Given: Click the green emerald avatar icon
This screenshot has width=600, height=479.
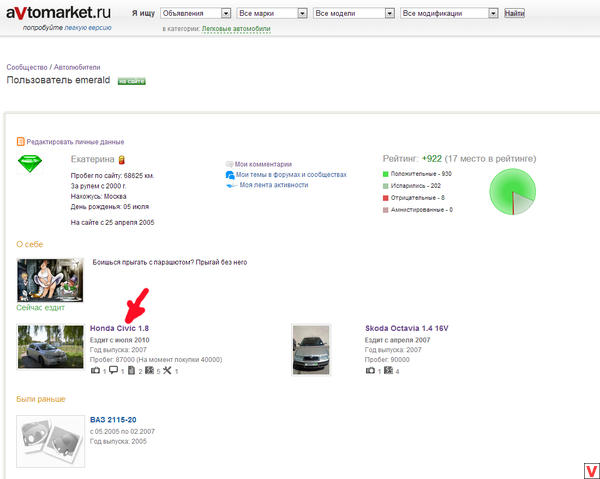Looking at the screenshot, I should [30, 163].
